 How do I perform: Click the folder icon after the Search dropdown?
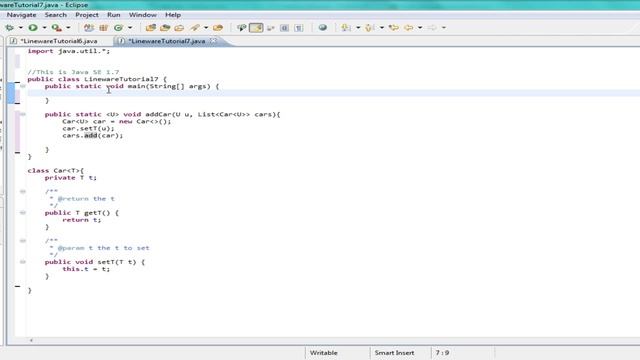click(x=218, y=28)
